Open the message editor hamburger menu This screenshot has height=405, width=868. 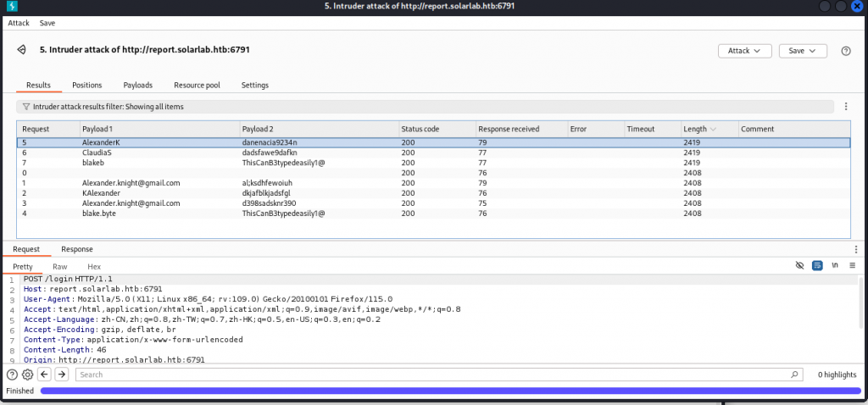[850, 265]
